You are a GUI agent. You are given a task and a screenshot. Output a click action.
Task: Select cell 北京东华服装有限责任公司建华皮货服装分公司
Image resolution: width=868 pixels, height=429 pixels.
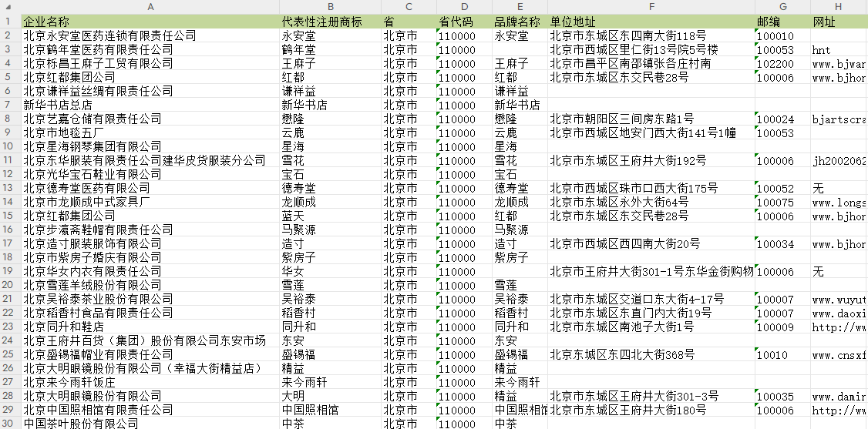coord(150,160)
